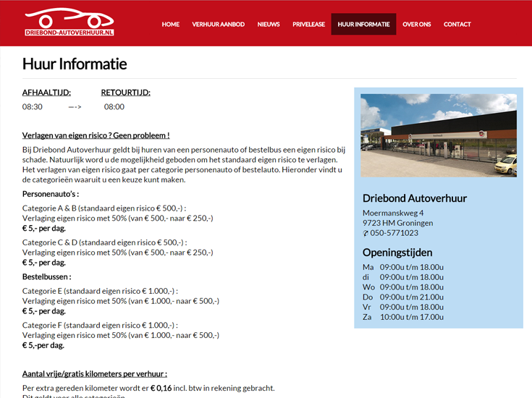The image size is (532, 398).
Task: Click Aantal vrije/gratis kilometers heading
Action: 95,374
